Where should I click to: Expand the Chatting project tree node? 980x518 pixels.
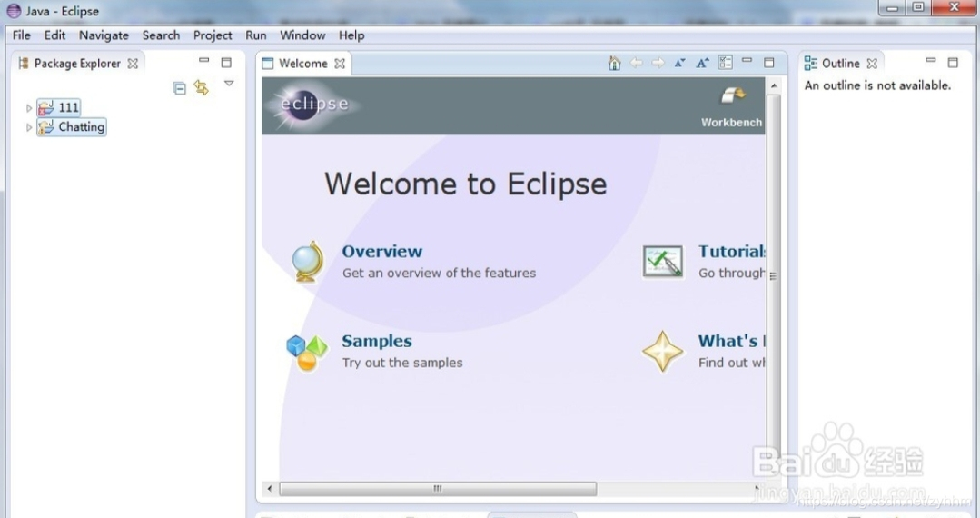pyautogui.click(x=29, y=127)
